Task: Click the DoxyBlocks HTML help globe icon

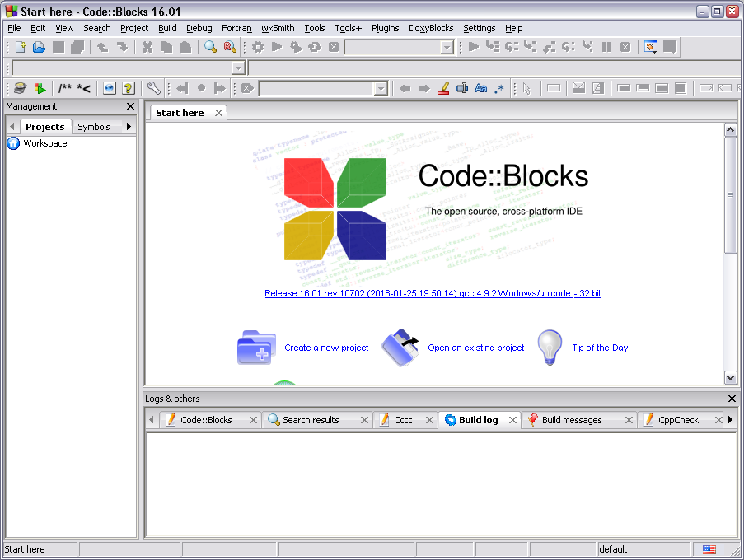Action: (x=110, y=88)
